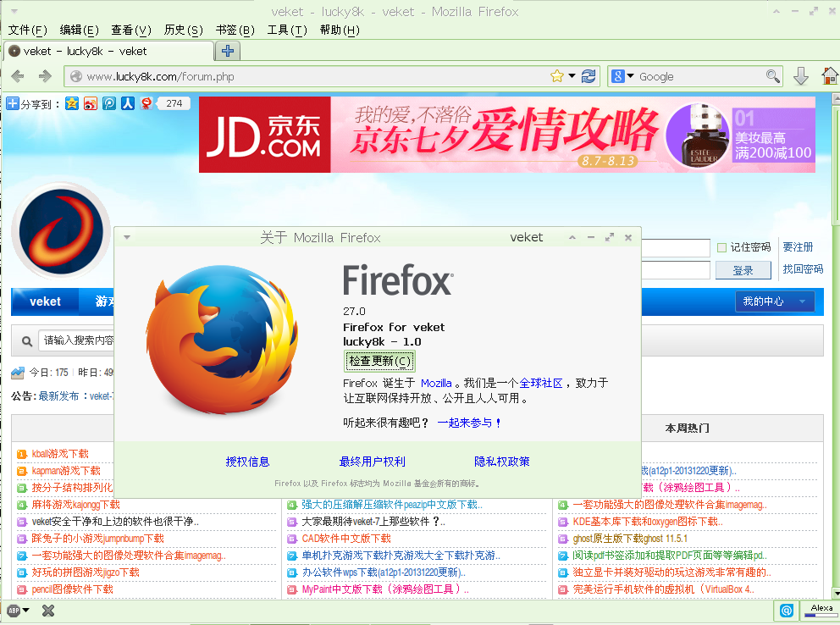Maximize the About Firefox dialog
Screen dimensions: 840x625
click(609, 237)
